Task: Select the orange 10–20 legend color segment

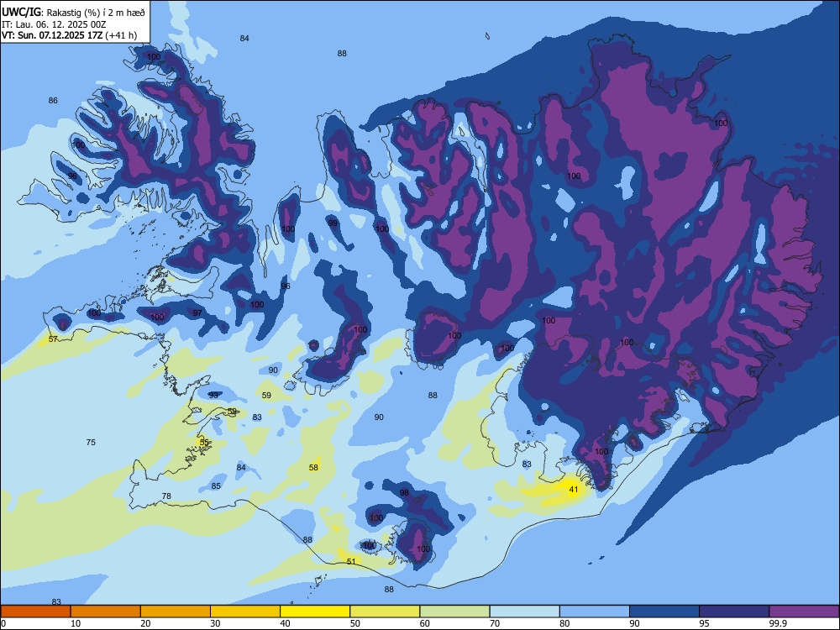Action: 106,612
